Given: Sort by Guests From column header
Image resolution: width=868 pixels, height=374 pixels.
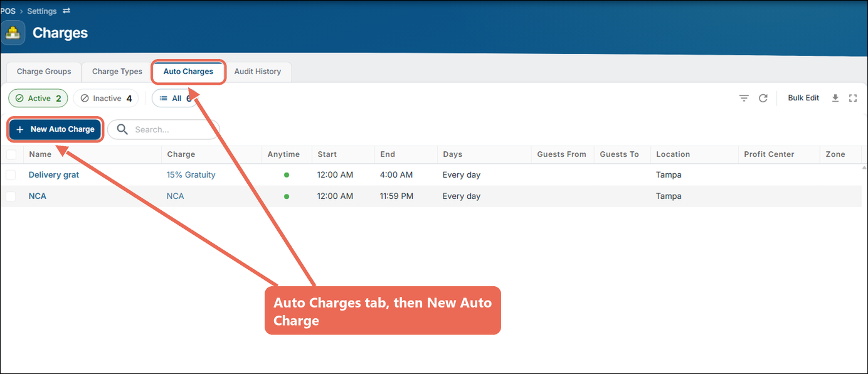Looking at the screenshot, I should coord(561,154).
